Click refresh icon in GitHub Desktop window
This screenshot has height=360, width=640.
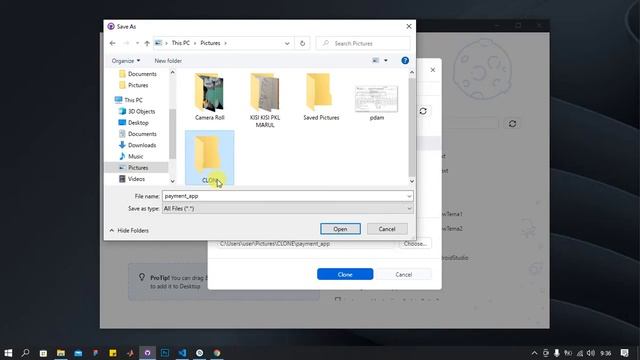512,123
